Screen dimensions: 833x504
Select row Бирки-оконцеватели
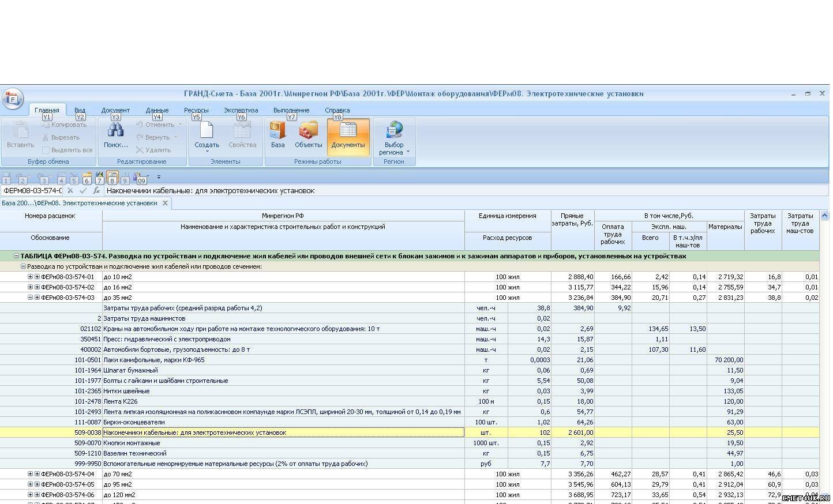click(x=410, y=422)
